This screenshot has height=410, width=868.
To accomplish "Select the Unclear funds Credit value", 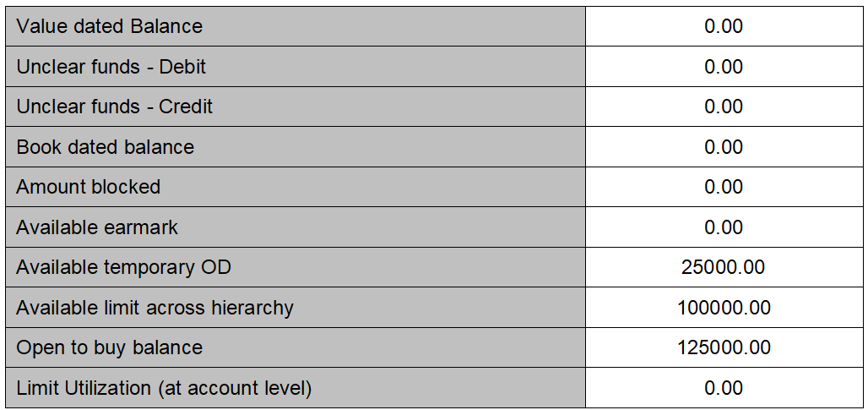I will coord(724,107).
